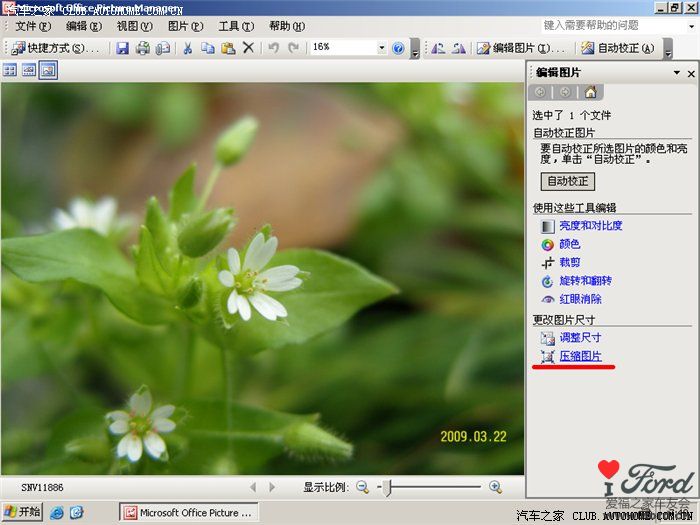700x525 pixels.
Task: Open the 裁剪 crop tool
Action: click(569, 262)
